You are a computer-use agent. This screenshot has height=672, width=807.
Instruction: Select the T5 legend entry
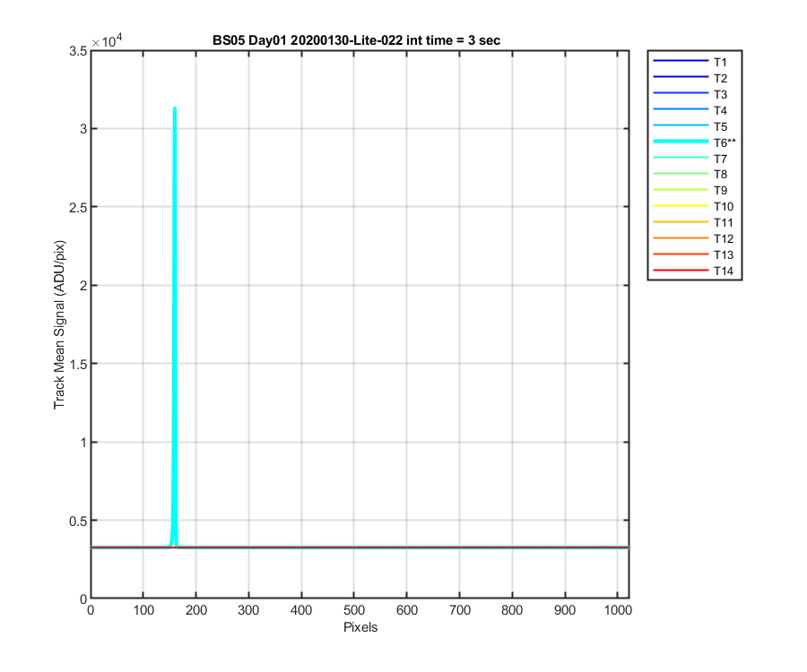pyautogui.click(x=690, y=126)
